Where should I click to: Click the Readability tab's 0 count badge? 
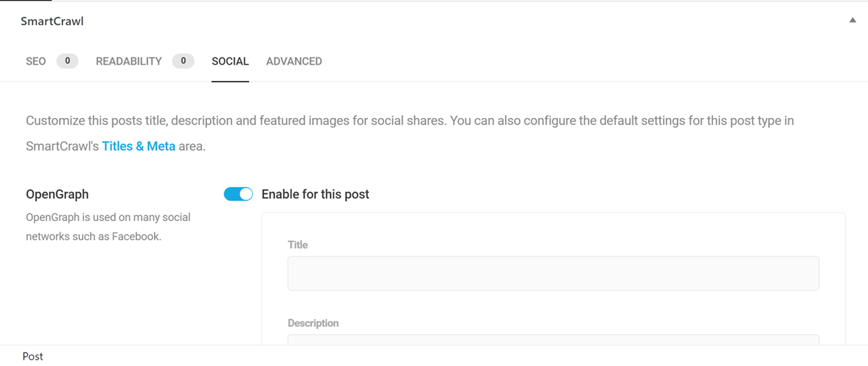tap(183, 61)
